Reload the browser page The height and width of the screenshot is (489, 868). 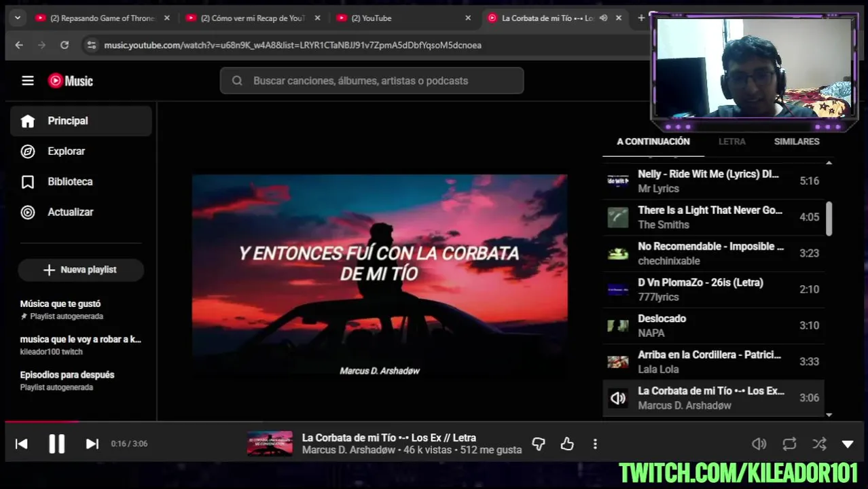click(x=65, y=45)
